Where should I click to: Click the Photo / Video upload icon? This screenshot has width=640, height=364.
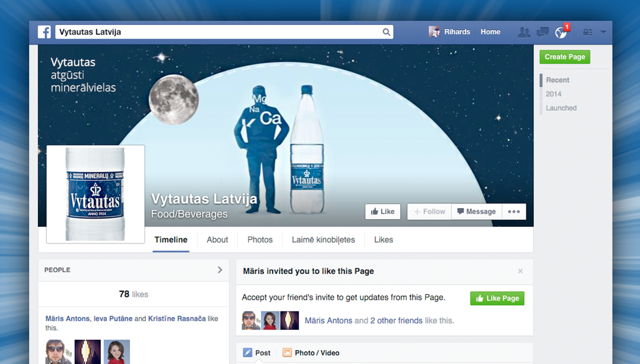[287, 352]
